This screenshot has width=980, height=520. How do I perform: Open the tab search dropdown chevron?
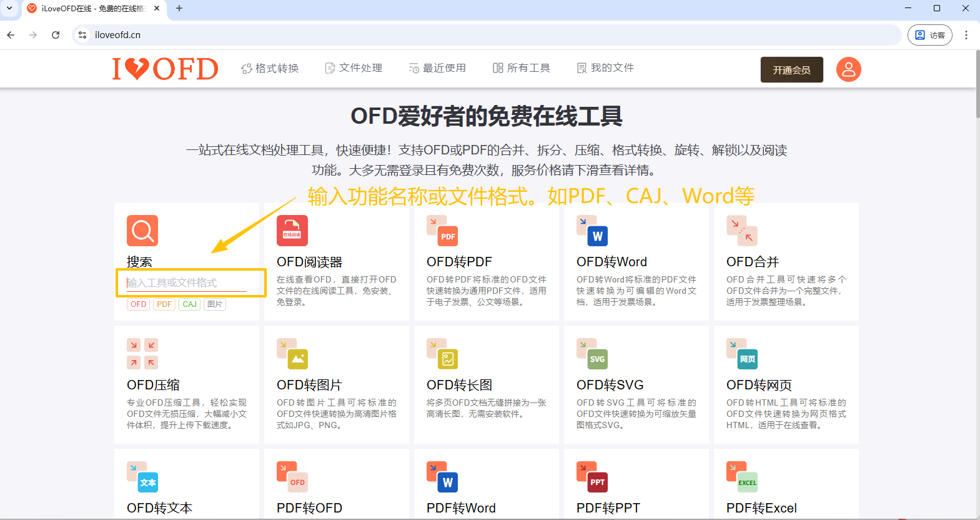9,8
